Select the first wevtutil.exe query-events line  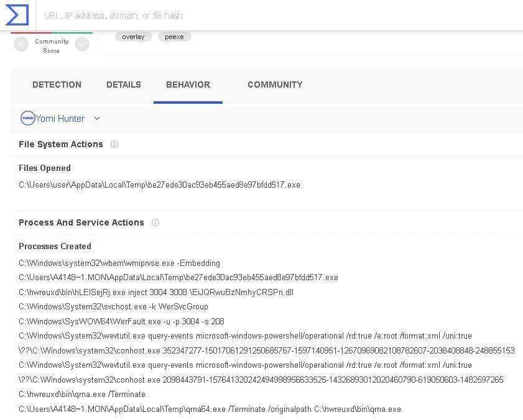pos(246,336)
